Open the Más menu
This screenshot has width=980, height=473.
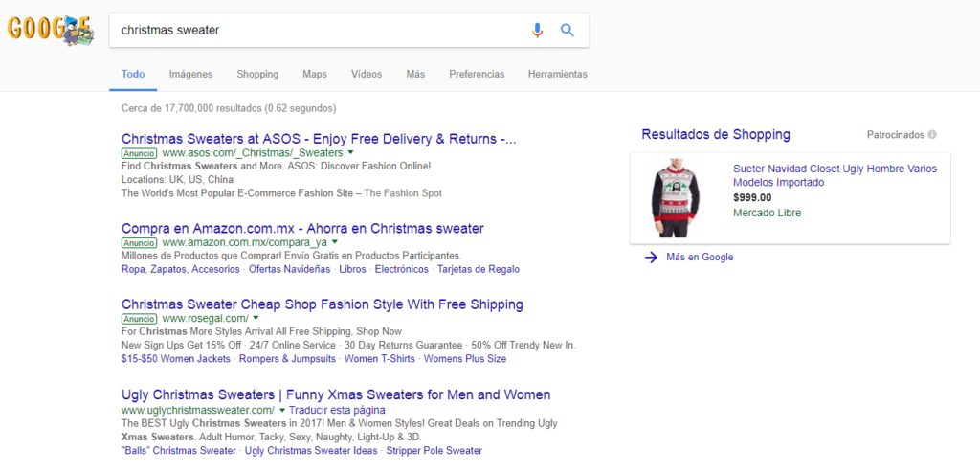click(x=415, y=74)
